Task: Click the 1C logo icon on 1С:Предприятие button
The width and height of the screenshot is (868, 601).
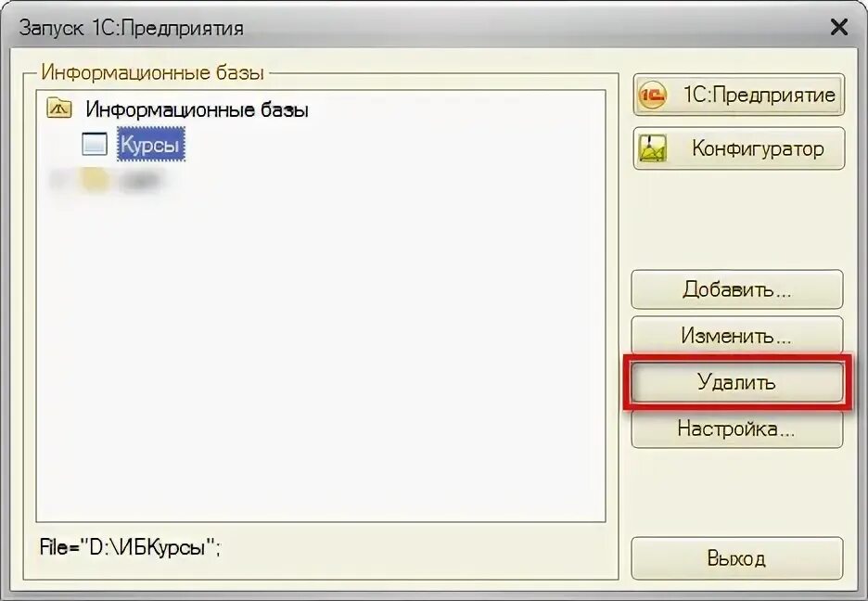Action: pyautogui.click(x=652, y=96)
